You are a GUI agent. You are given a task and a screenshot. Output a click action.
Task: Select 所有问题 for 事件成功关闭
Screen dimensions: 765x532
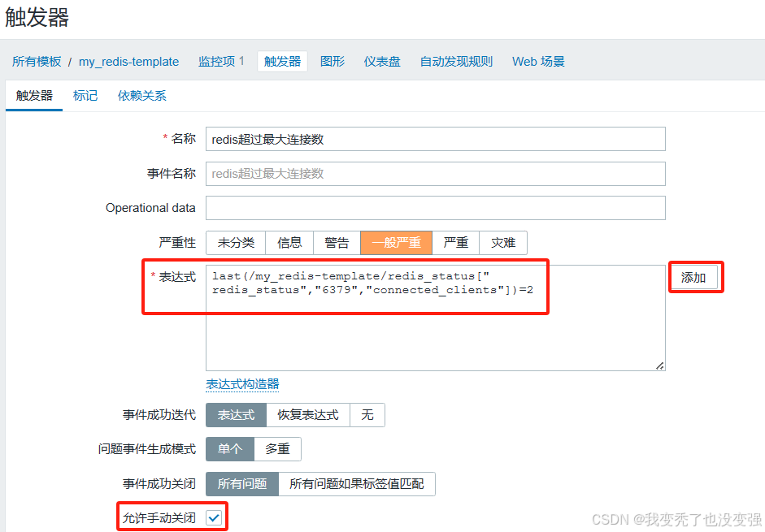tap(242, 484)
